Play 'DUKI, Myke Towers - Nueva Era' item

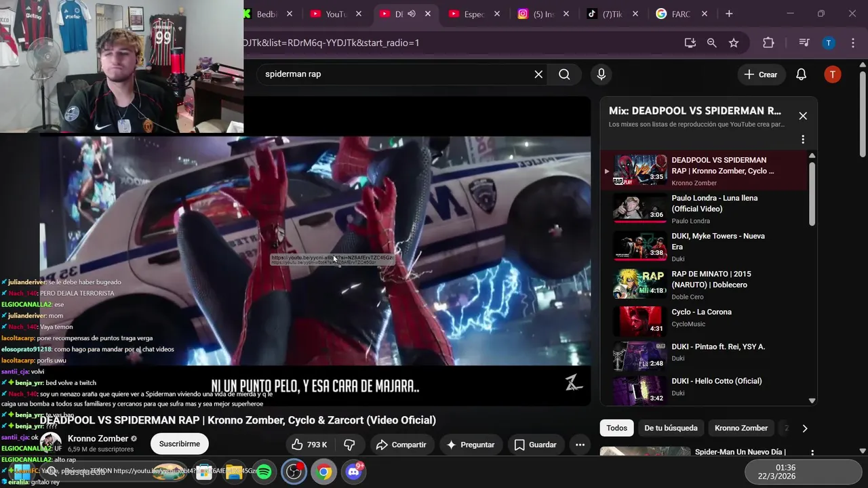coord(705,247)
